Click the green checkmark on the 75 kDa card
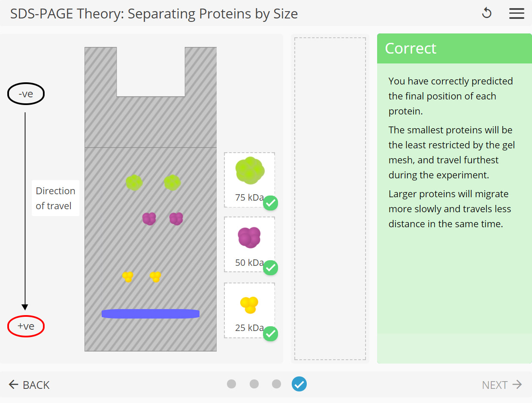Viewport: 532px width, 403px height. pos(270,203)
